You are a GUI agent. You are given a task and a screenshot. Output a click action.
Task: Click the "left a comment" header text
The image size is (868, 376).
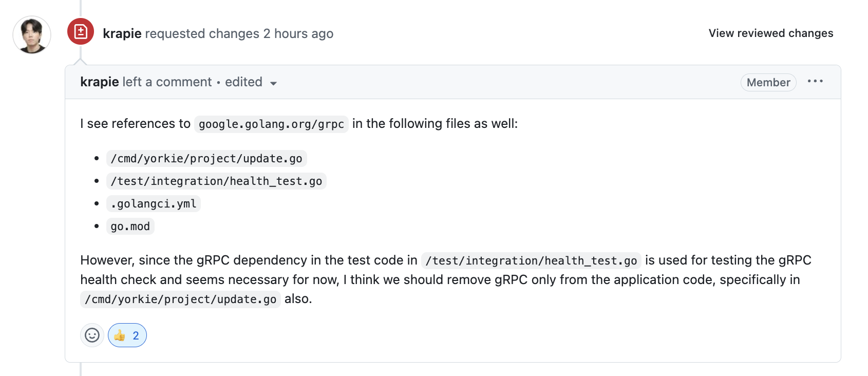(167, 82)
